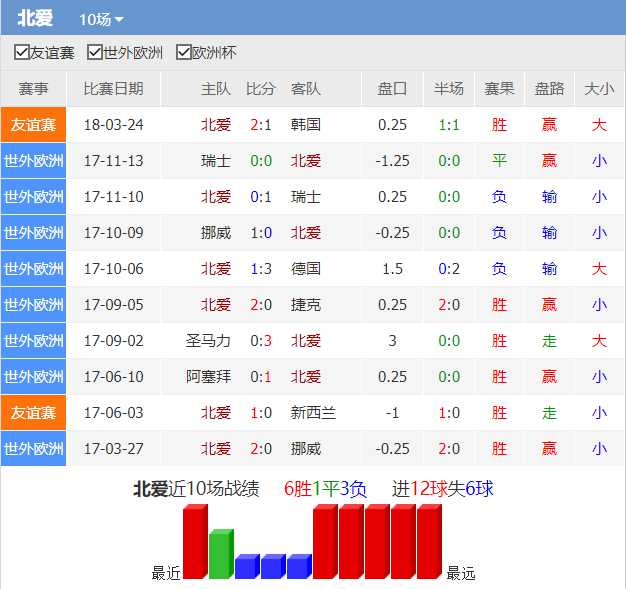Screen dimensions: 626x589
Task: Click the 盘口 column header
Action: 392,89
